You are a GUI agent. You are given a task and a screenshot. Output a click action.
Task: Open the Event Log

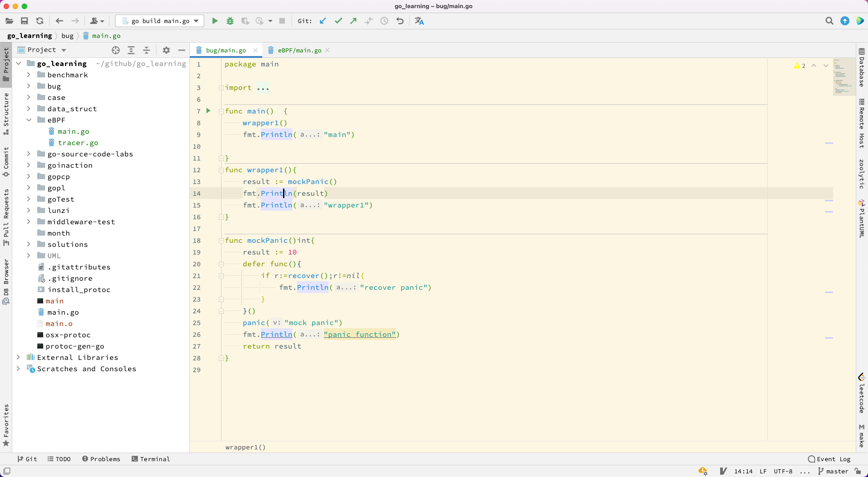[829, 459]
